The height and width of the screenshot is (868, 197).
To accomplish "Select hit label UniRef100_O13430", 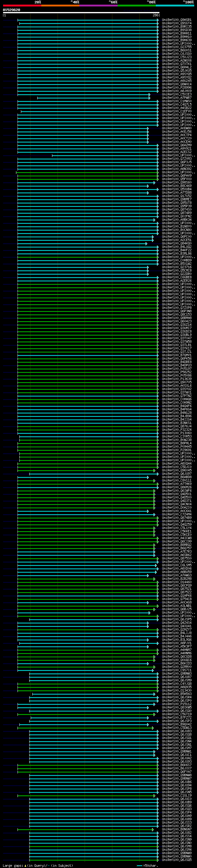I will 177,690.
